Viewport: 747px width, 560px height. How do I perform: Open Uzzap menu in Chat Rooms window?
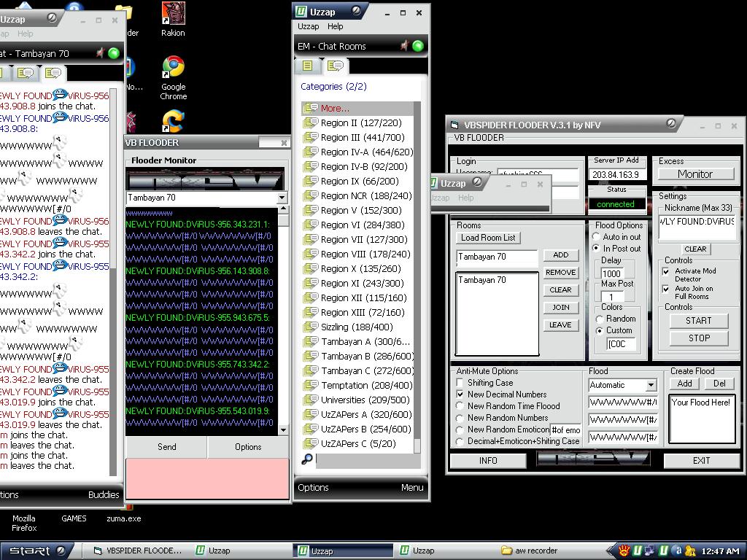coord(308,27)
